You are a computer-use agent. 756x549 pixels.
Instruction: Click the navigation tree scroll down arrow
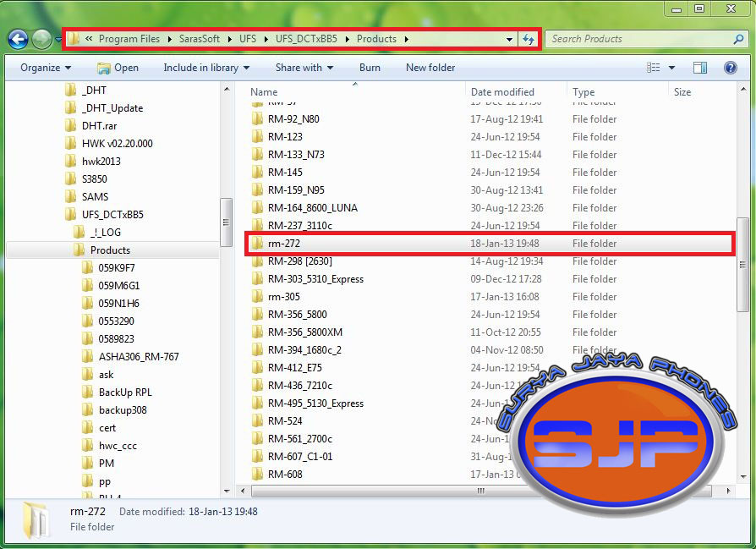pyautogui.click(x=227, y=491)
